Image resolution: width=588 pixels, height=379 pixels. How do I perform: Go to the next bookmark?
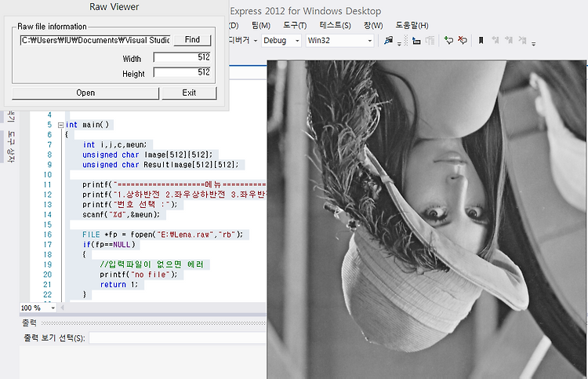click(509, 40)
